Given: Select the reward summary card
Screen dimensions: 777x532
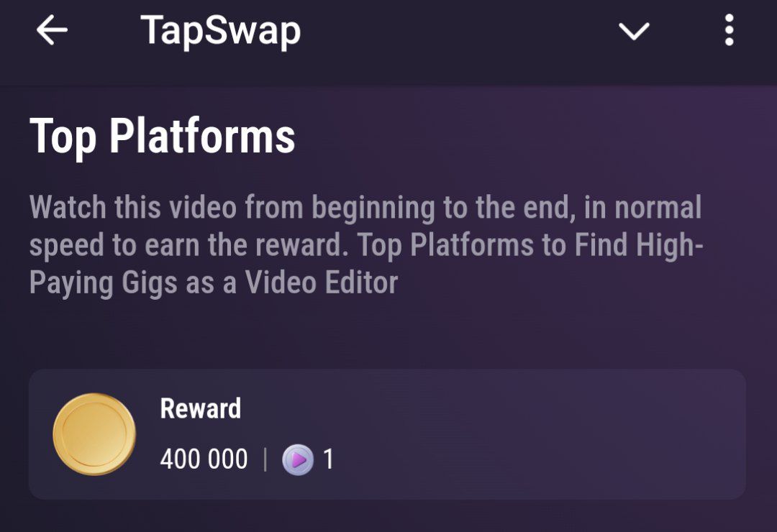Looking at the screenshot, I should 388,432.
